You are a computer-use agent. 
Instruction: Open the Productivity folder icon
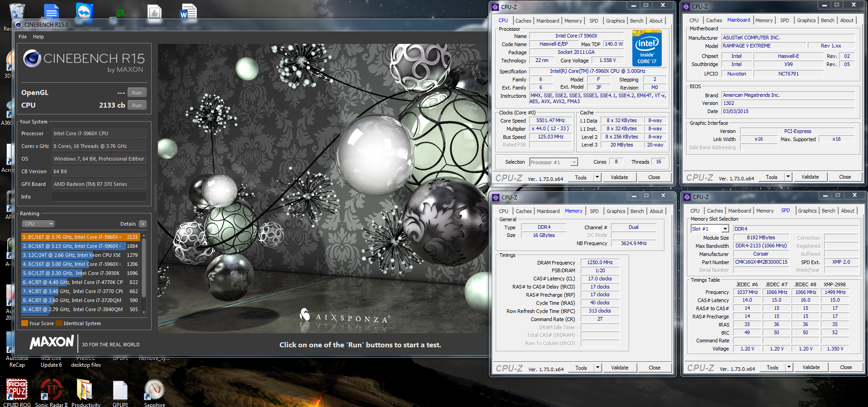click(85, 389)
